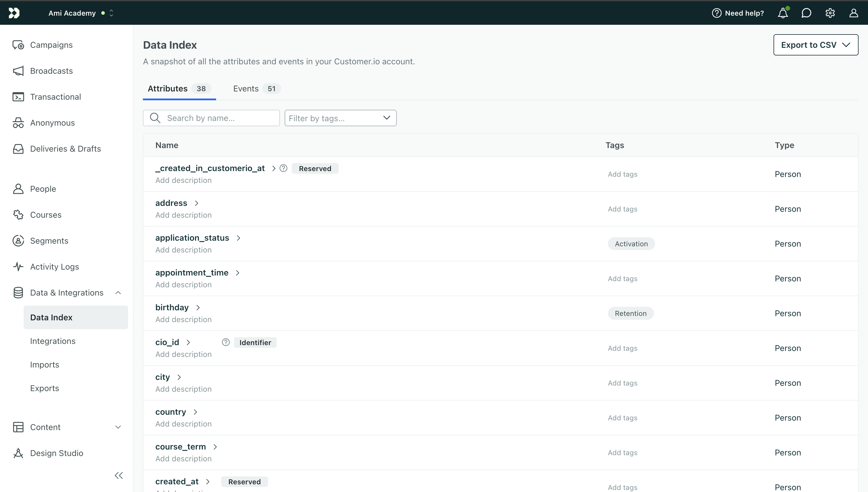Click the Retention tag on birthday

[631, 314]
